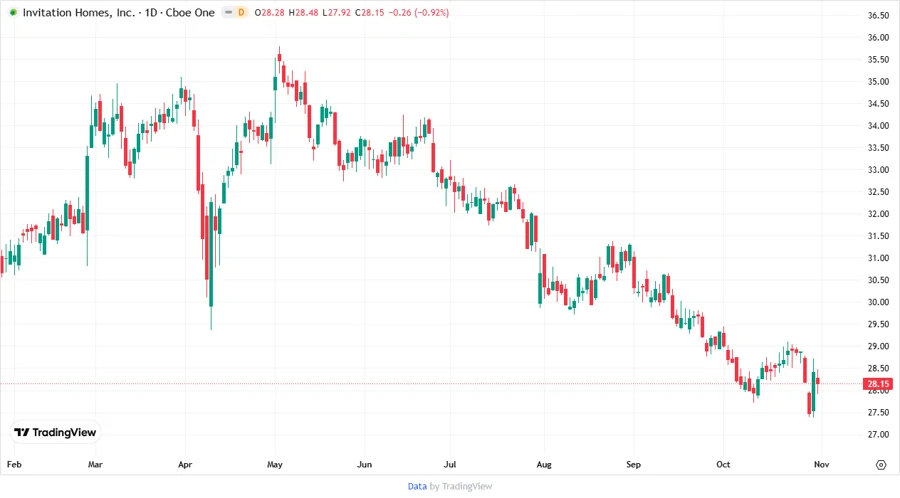
Task: Click the close value C28.15 in header
Action: (370, 12)
